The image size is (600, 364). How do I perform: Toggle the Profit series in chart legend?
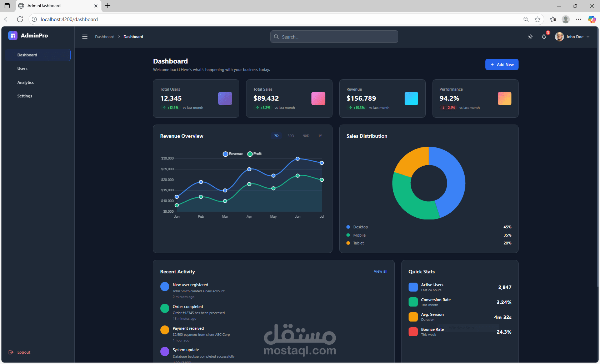coord(255,154)
